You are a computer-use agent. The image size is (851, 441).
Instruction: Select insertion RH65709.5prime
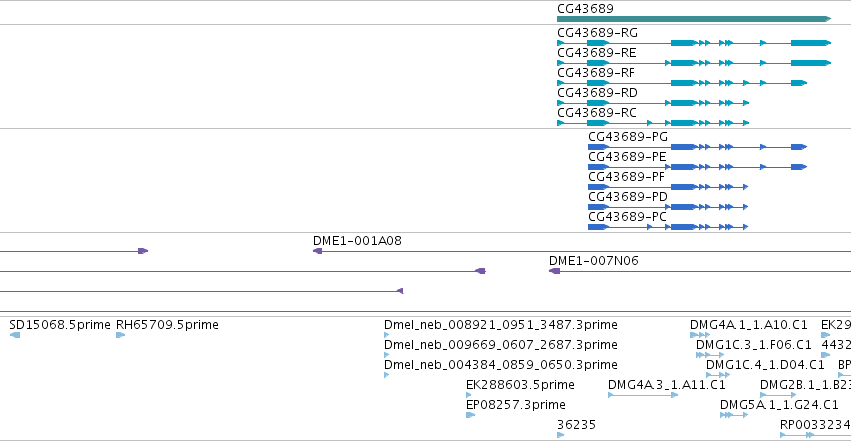(120, 335)
